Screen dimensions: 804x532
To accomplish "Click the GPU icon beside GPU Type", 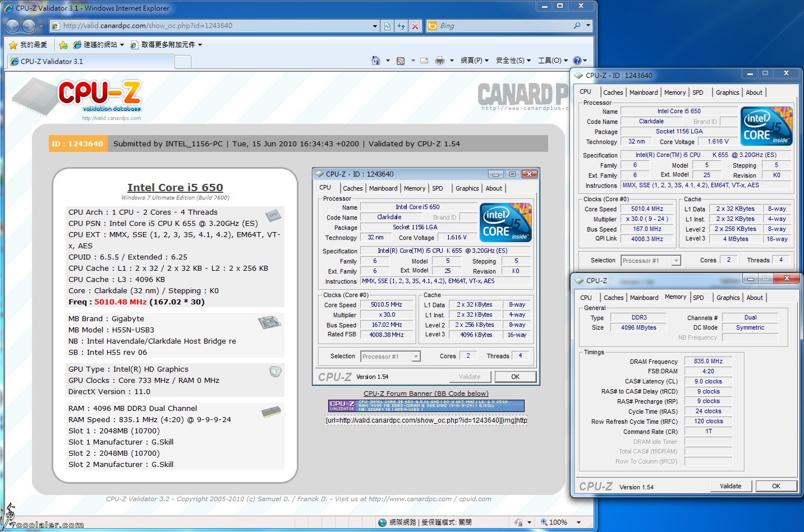I will 275,371.
